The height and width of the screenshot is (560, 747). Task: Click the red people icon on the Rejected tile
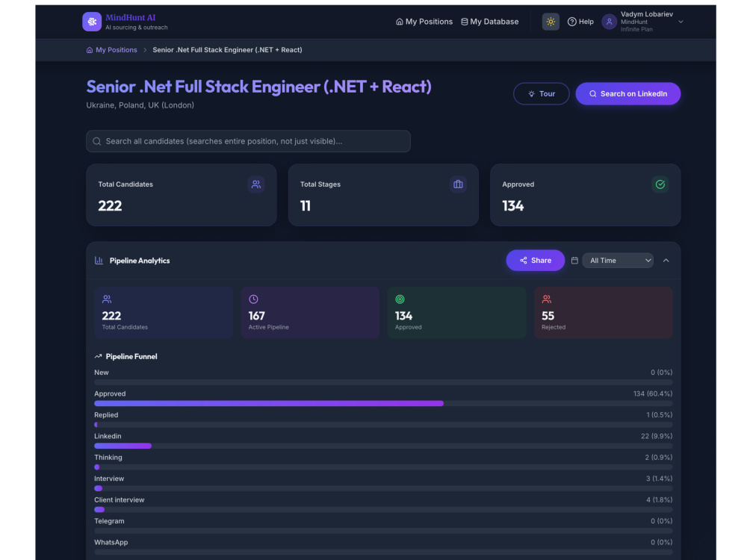(547, 299)
